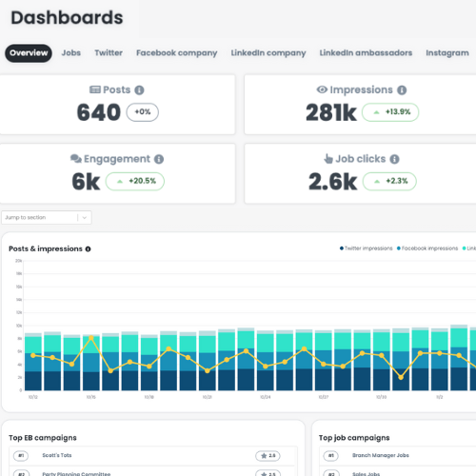This screenshot has width=476, height=476.
Task: Open Branch Manager Jobs campaign
Action: [381, 455]
